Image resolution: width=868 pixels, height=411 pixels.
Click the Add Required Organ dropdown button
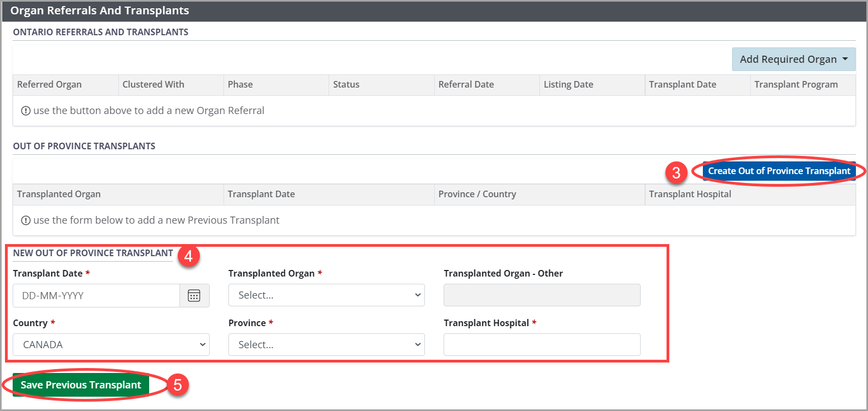click(793, 60)
